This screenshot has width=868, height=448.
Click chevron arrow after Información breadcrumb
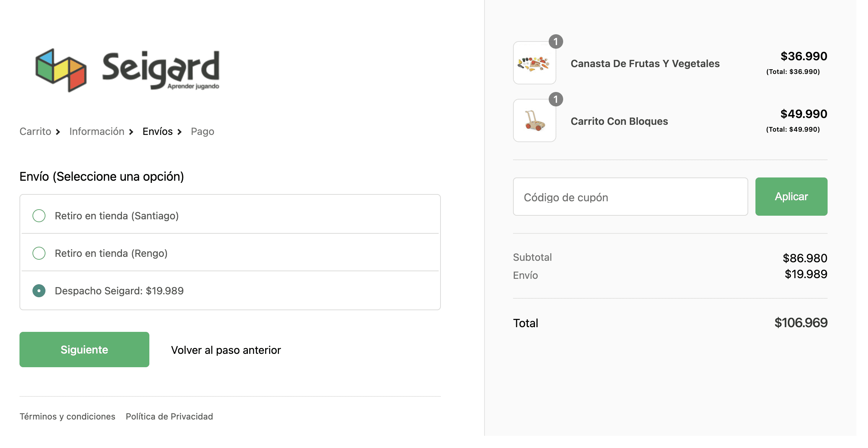[131, 132]
